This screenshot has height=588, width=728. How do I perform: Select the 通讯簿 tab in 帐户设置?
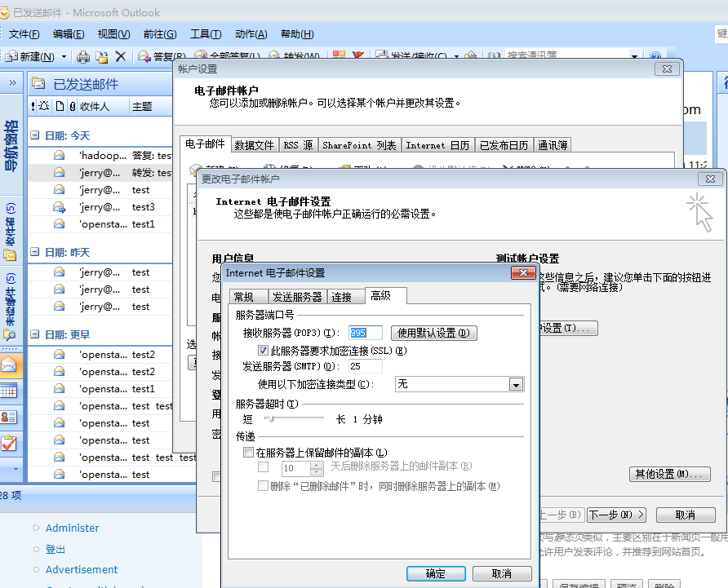[x=553, y=145]
